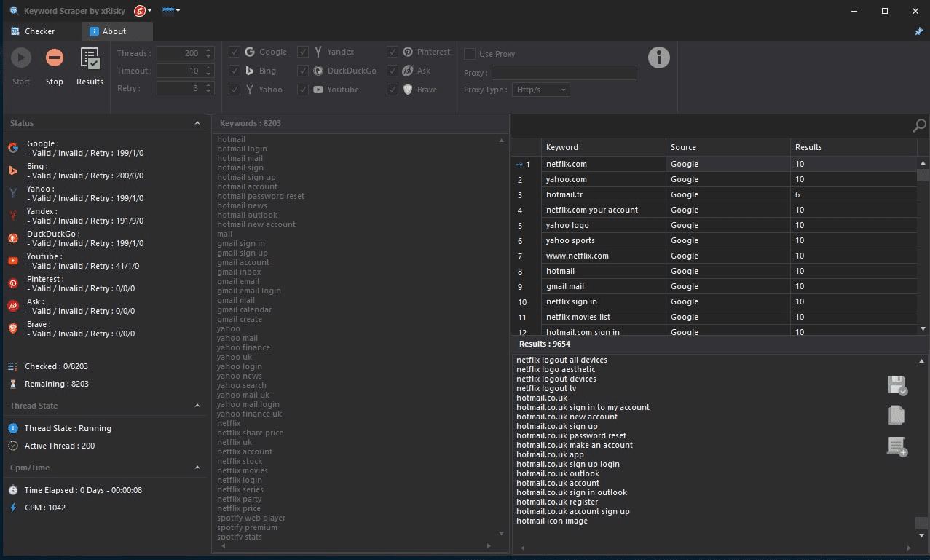Toggle the Google search engine checkbox
930x560 pixels.
235,52
